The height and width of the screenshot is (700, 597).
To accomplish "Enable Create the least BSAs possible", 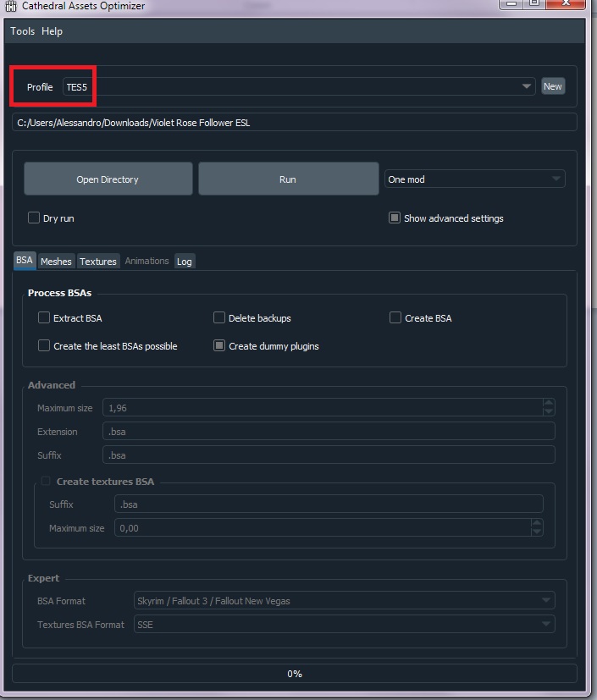I will (44, 345).
